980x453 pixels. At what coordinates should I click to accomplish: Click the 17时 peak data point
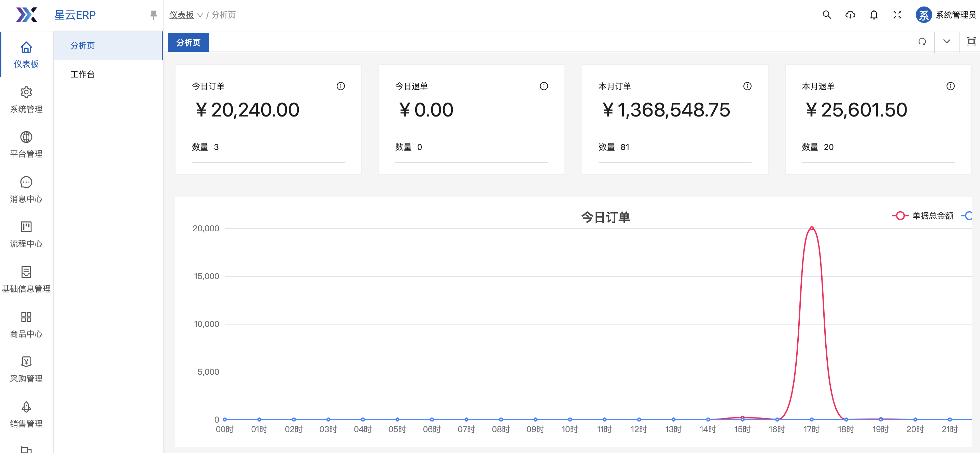[x=811, y=229]
